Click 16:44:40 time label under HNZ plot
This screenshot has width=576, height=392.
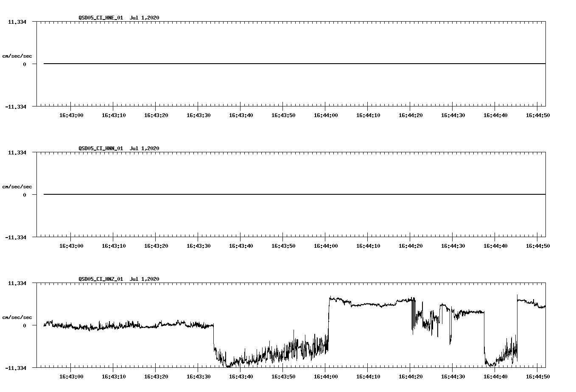coord(495,377)
